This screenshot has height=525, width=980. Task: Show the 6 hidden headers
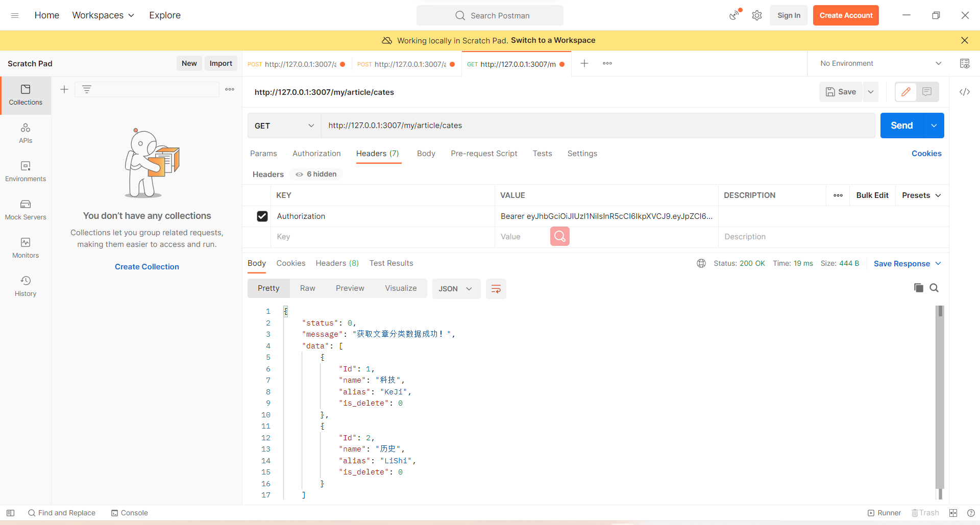coord(316,174)
